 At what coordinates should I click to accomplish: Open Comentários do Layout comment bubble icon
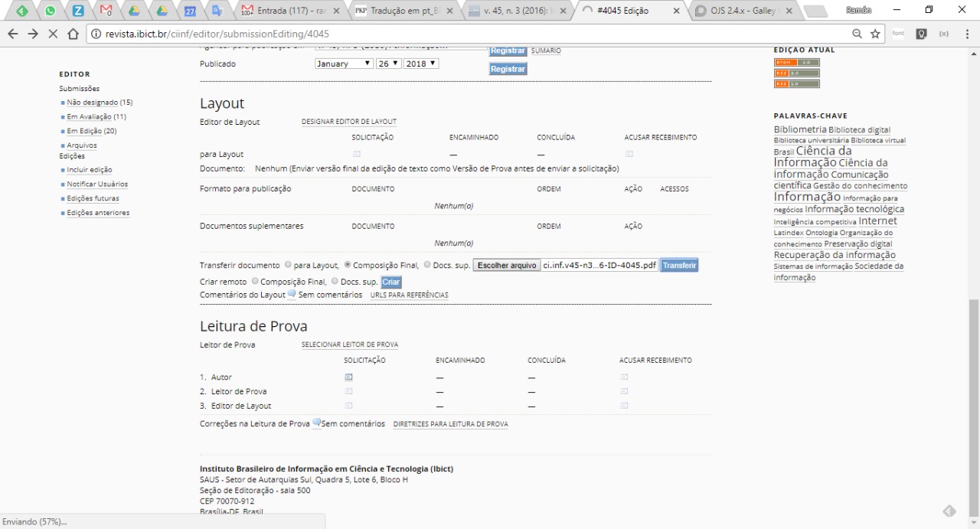point(292,294)
